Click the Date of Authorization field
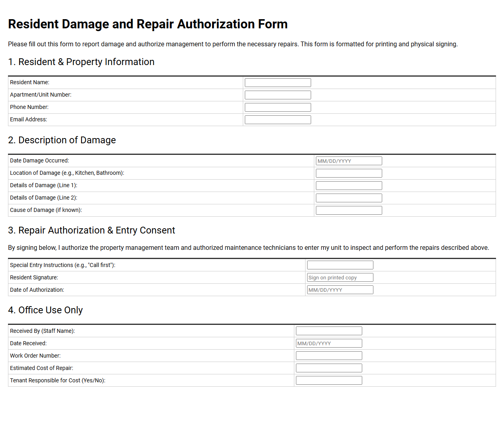Image resolution: width=504 pixels, height=447 pixels. (340, 290)
